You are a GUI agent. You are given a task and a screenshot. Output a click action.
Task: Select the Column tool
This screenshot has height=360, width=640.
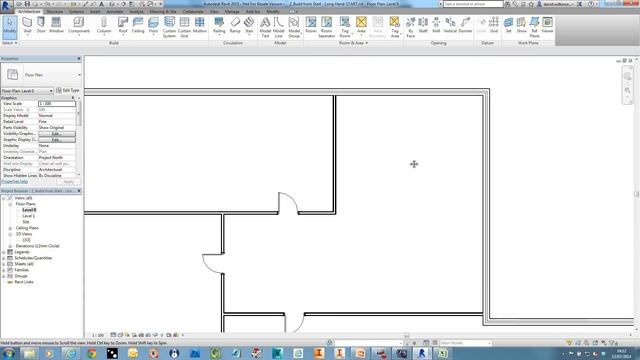(x=104, y=26)
